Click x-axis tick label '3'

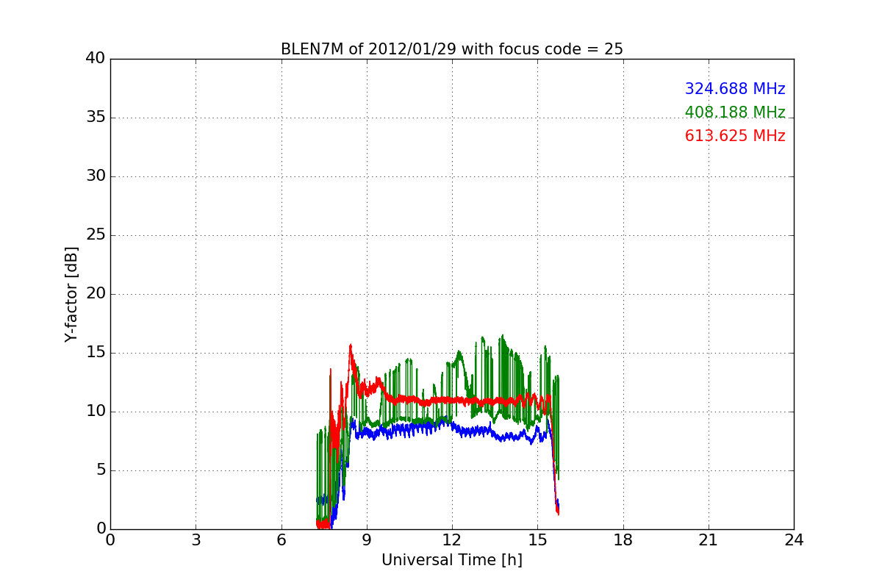pyautogui.click(x=196, y=540)
